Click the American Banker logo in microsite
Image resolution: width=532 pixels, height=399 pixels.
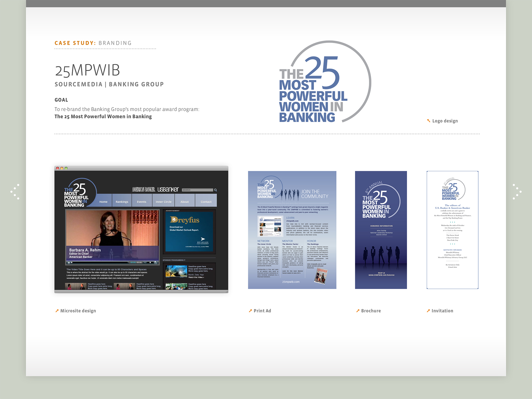[144, 189]
